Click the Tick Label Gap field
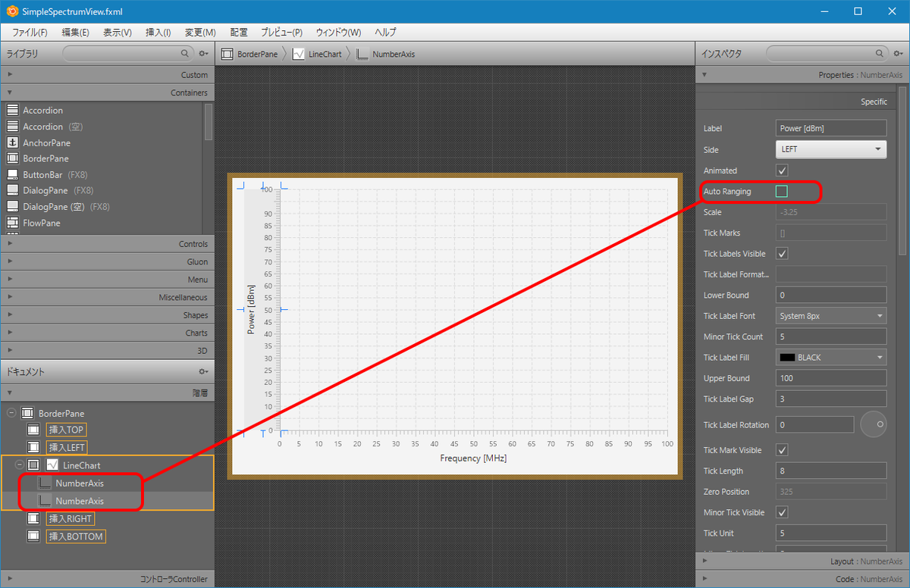910x588 pixels. (831, 399)
